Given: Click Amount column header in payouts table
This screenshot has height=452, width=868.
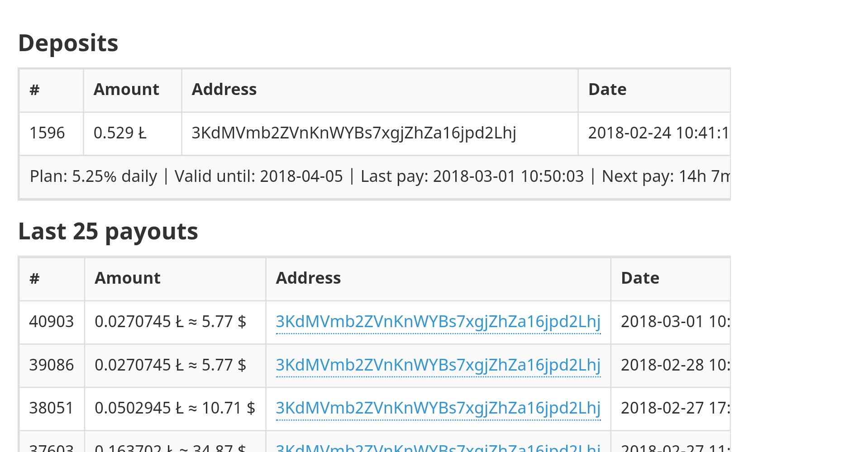Looking at the screenshot, I should coord(128,278).
